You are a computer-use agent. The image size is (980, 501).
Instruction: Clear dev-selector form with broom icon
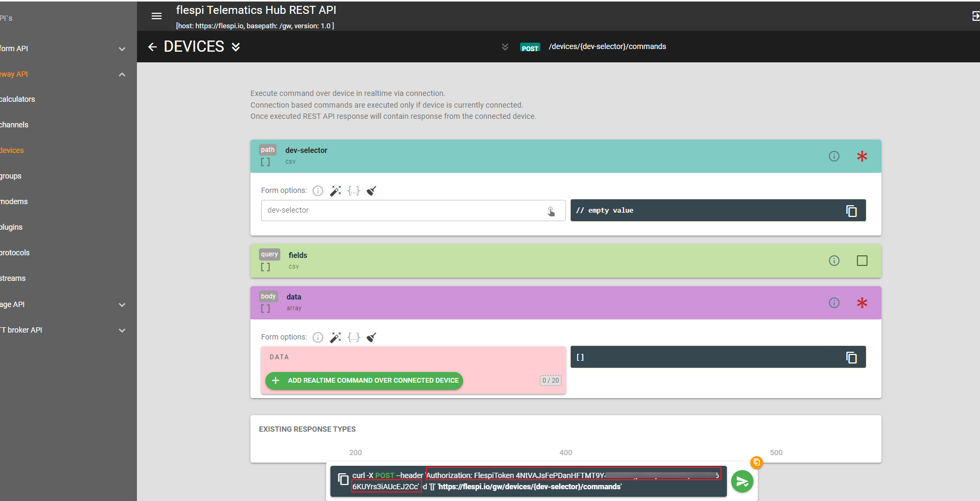click(371, 191)
